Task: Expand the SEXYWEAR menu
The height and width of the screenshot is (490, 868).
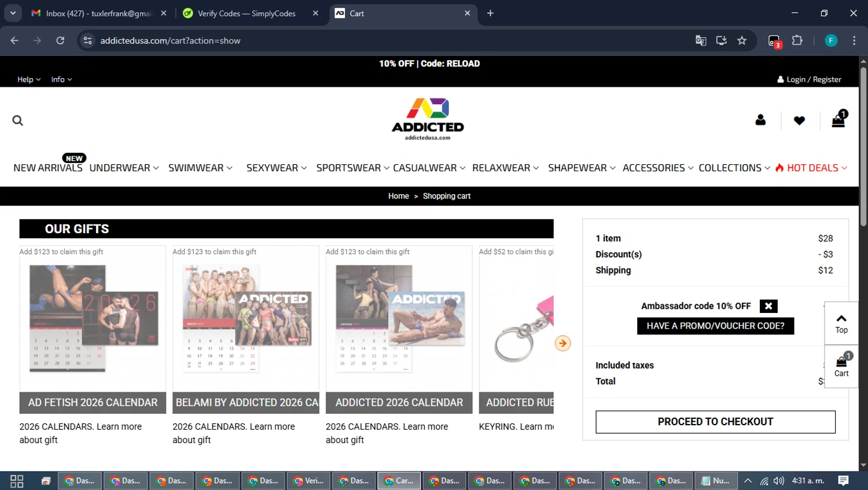Action: coord(277,168)
